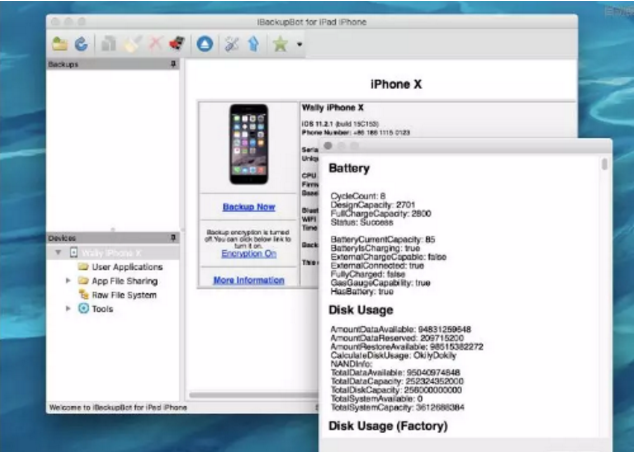Click the CalculateDiskUsage: OkilyDokily line
The height and width of the screenshot is (452, 634).
click(x=393, y=355)
